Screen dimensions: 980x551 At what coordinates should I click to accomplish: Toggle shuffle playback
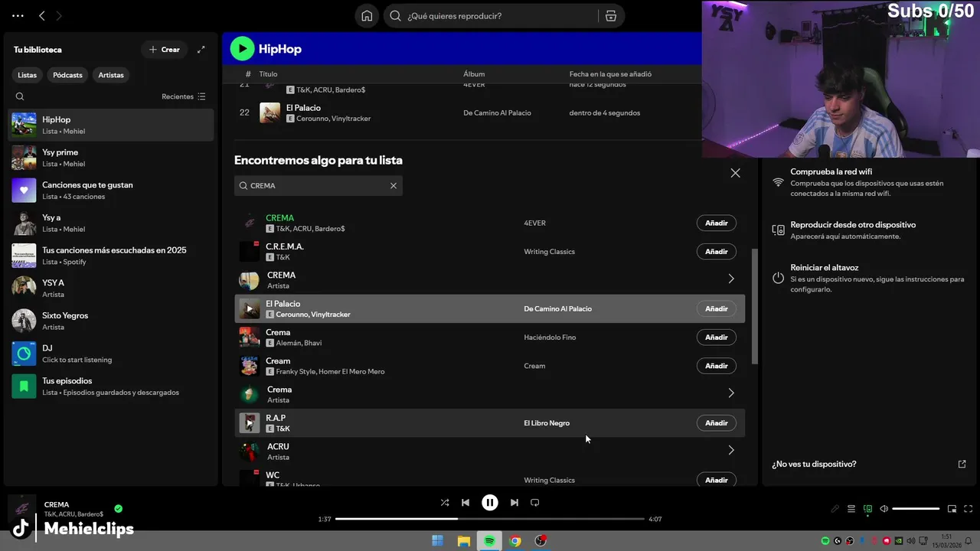coord(445,503)
